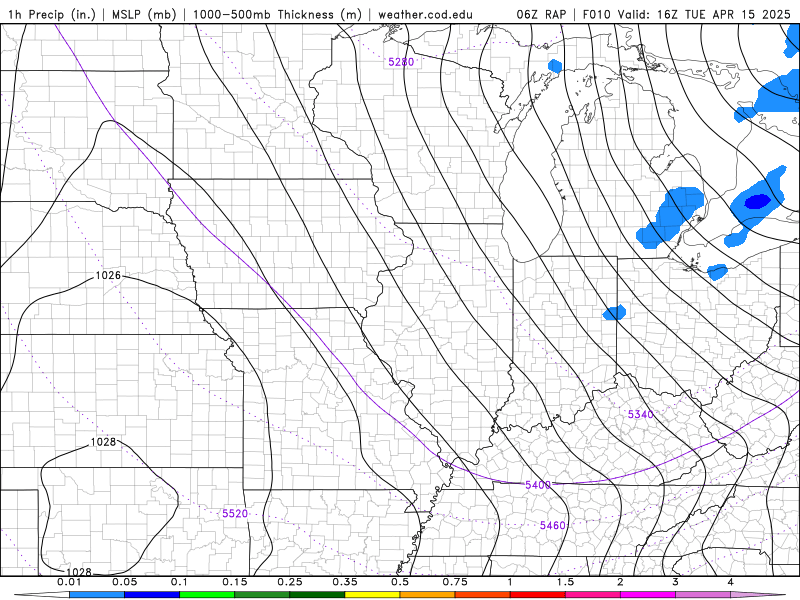800x600 pixels.
Task: Click the 0.01 legend tick label
Action: 69,582
